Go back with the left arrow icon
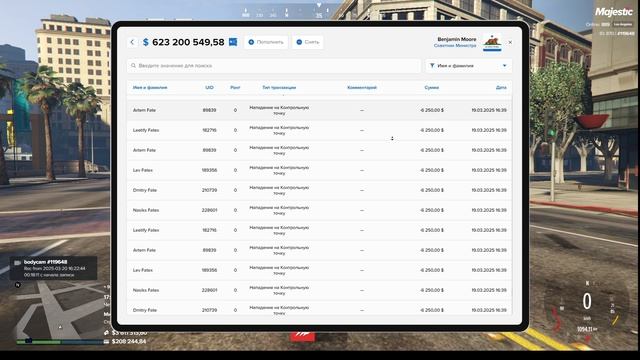The width and height of the screenshot is (640, 360). pyautogui.click(x=132, y=42)
